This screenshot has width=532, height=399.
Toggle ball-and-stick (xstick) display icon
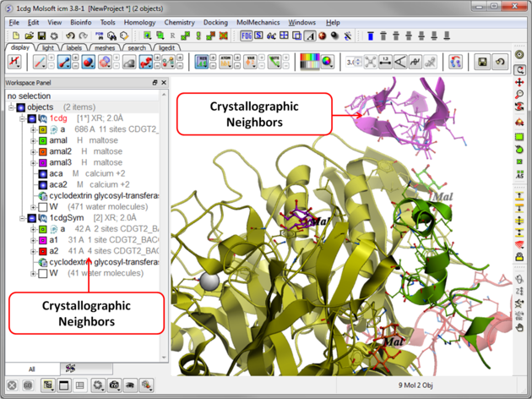click(63, 63)
